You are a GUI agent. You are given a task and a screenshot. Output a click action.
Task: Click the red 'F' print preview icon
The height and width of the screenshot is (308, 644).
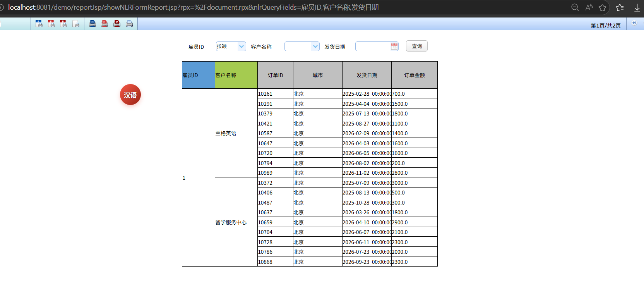click(x=51, y=24)
